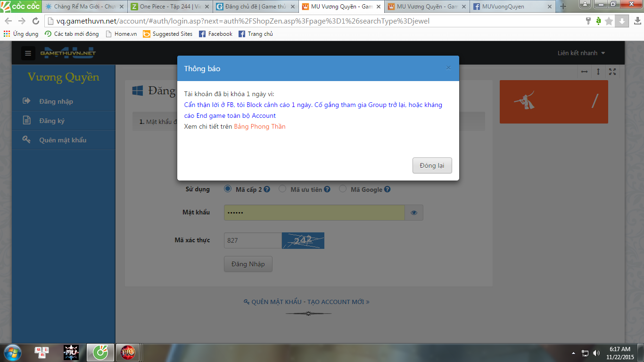The height and width of the screenshot is (362, 644).
Task: Bookmark this page using star icon
Action: (x=609, y=21)
